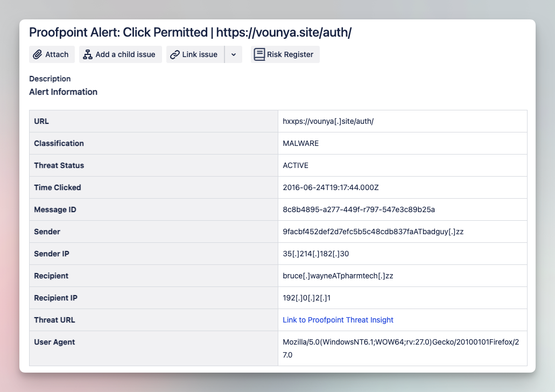Click the Recipient row label
555x392 pixels.
tap(51, 276)
